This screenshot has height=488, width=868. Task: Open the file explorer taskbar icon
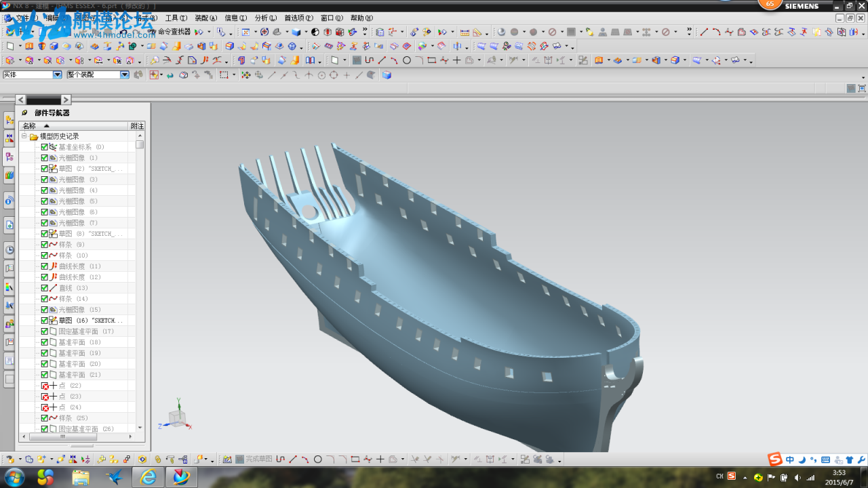(81, 477)
